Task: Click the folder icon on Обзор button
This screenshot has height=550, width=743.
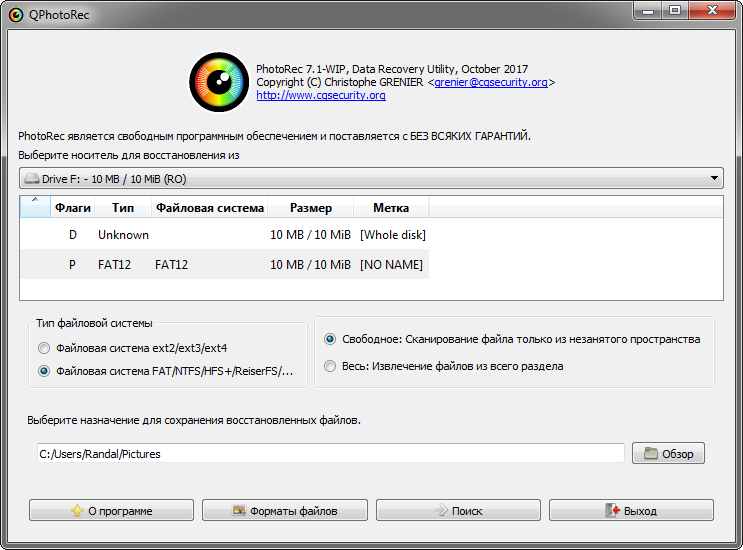Action: coord(651,453)
